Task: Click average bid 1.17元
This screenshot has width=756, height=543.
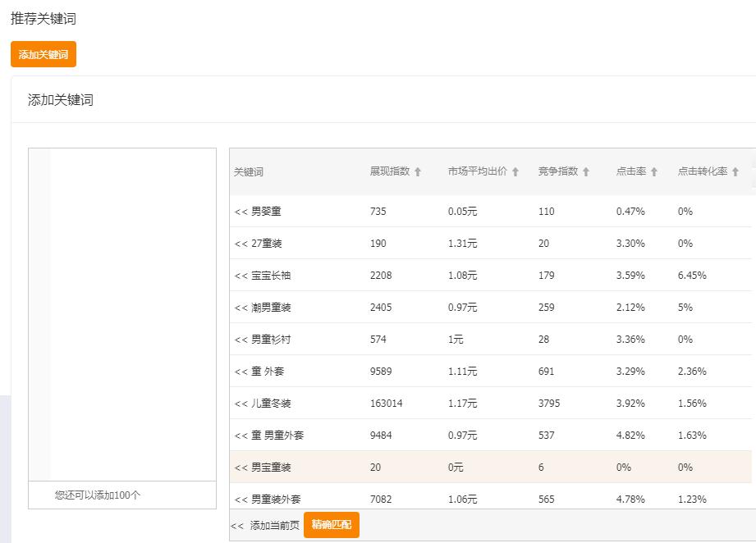Action: (x=462, y=404)
